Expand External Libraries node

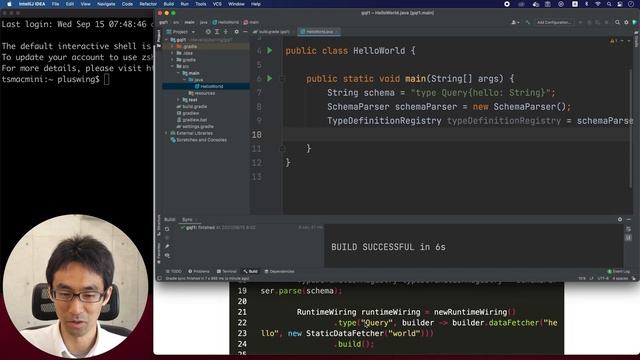point(167,133)
